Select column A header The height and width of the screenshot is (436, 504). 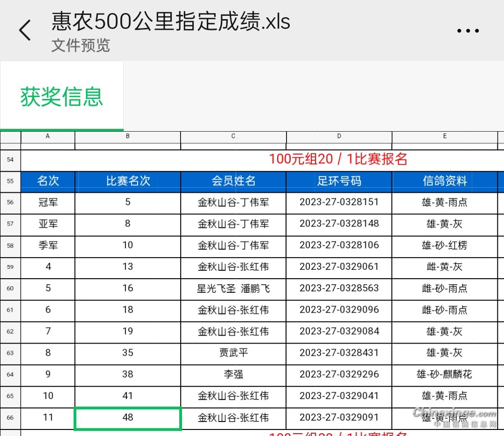pyautogui.click(x=48, y=136)
